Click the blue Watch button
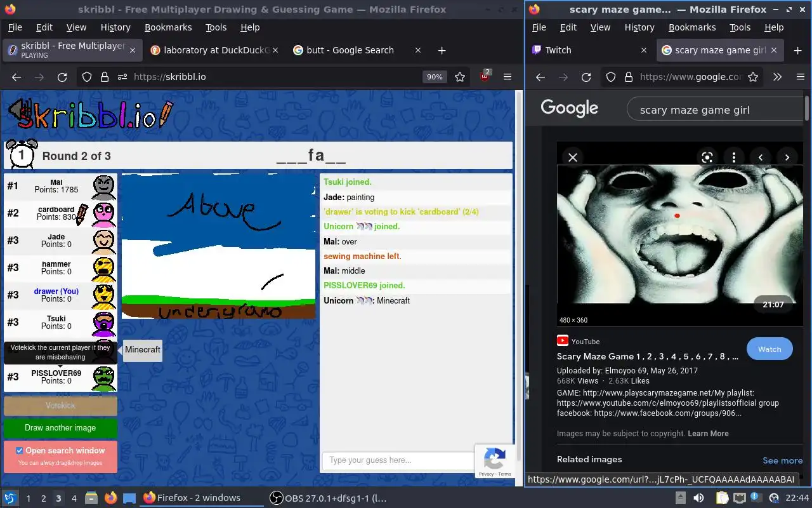Screen dimensions: 812x508 [x=769, y=349]
